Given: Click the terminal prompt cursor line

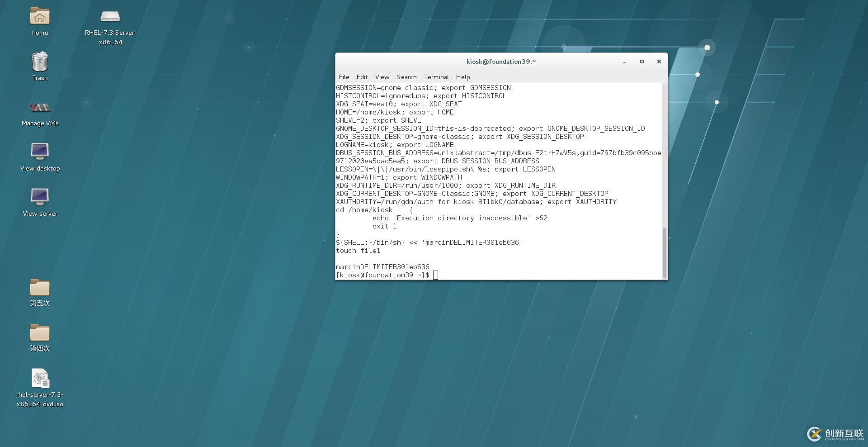Looking at the screenshot, I should click(387, 275).
